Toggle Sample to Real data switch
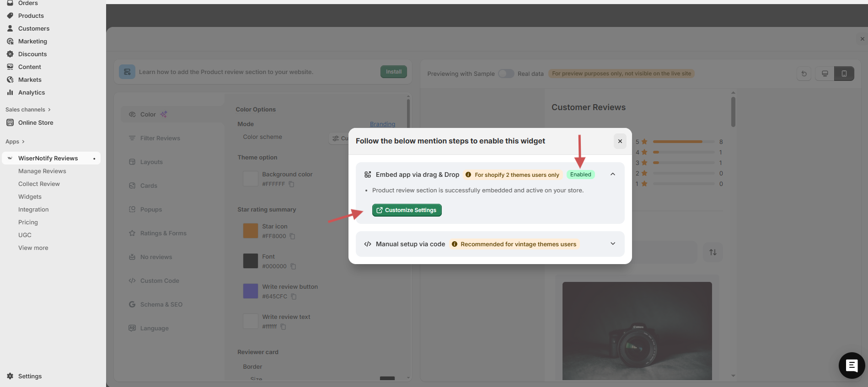The width and height of the screenshot is (868, 387). [x=506, y=74]
